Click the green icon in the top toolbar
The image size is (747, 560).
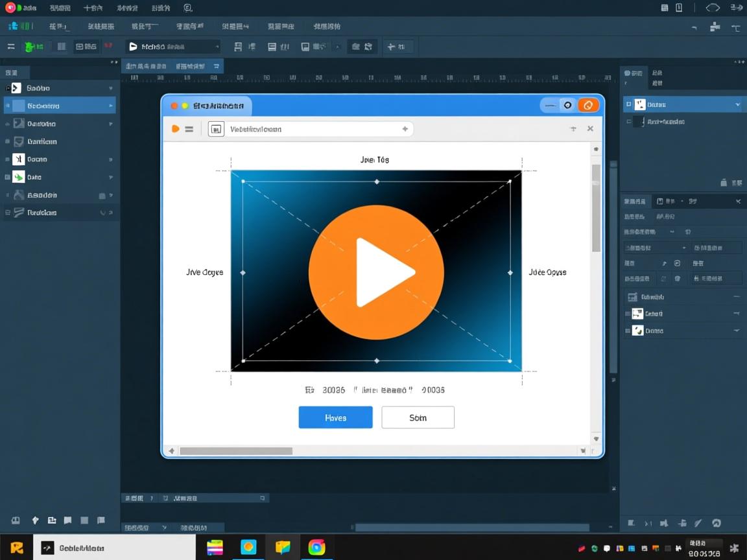(x=30, y=47)
